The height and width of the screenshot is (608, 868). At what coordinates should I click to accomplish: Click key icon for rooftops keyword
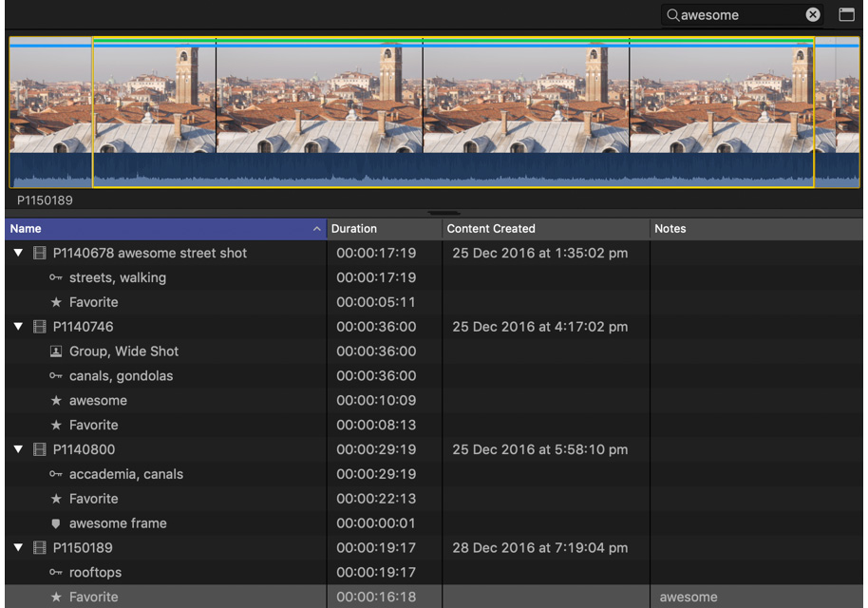click(x=56, y=572)
